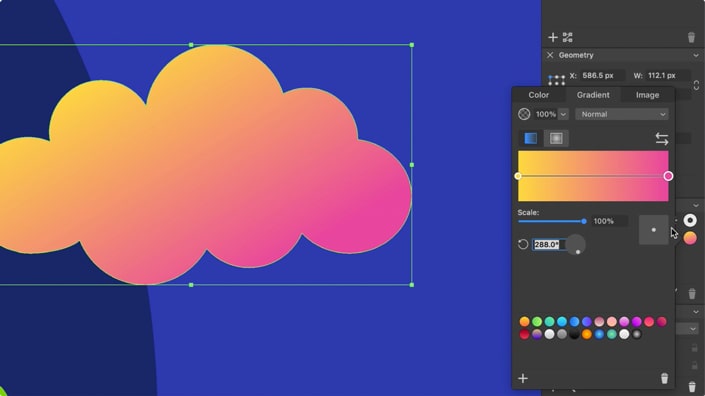Click the orange-pink gradient fill circle in the inspector
The width and height of the screenshot is (705, 396).
[690, 238]
